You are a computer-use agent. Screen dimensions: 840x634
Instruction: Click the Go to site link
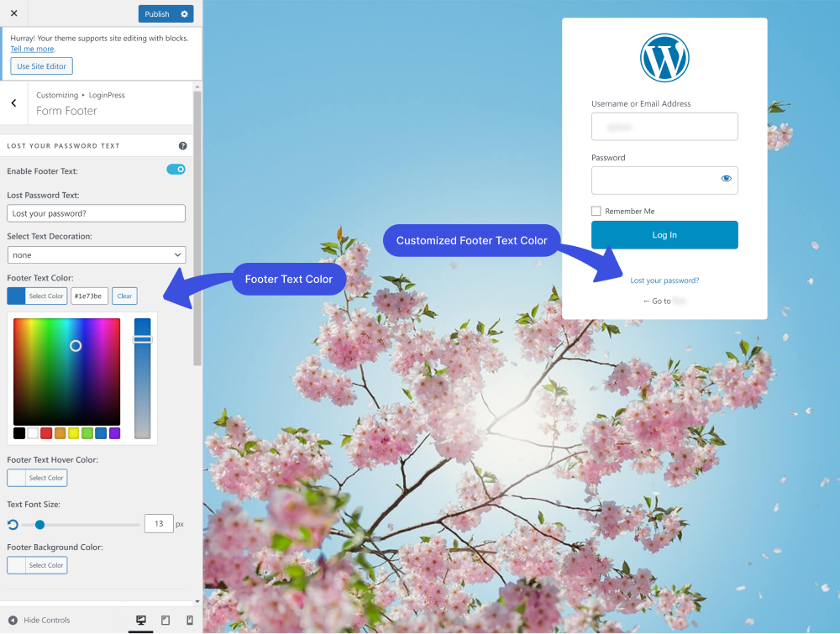664,301
